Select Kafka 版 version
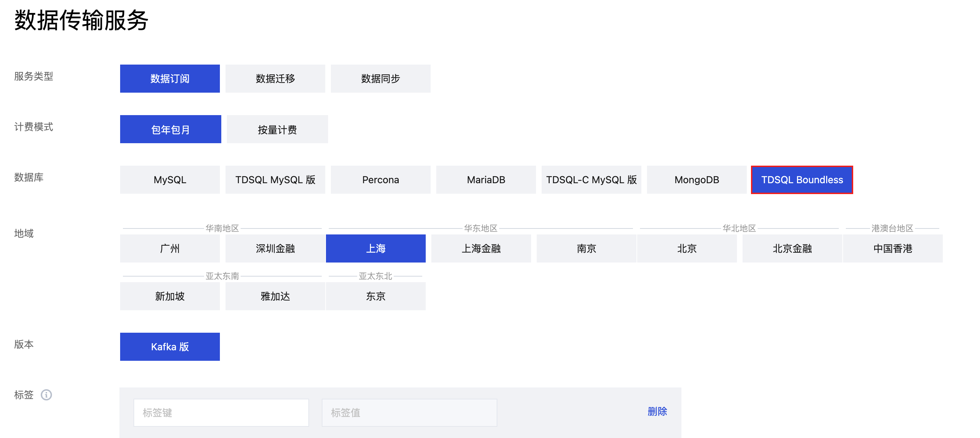The image size is (980, 438). (x=170, y=347)
